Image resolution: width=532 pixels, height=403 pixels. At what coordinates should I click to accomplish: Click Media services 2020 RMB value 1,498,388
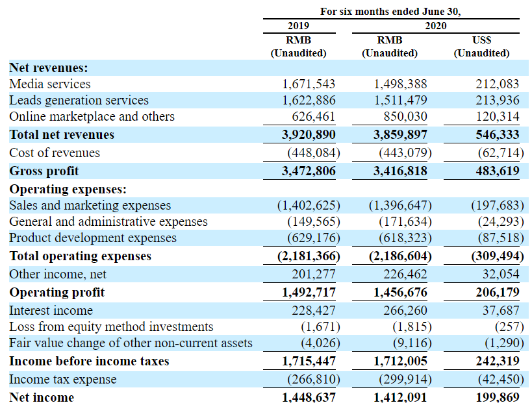[400, 84]
